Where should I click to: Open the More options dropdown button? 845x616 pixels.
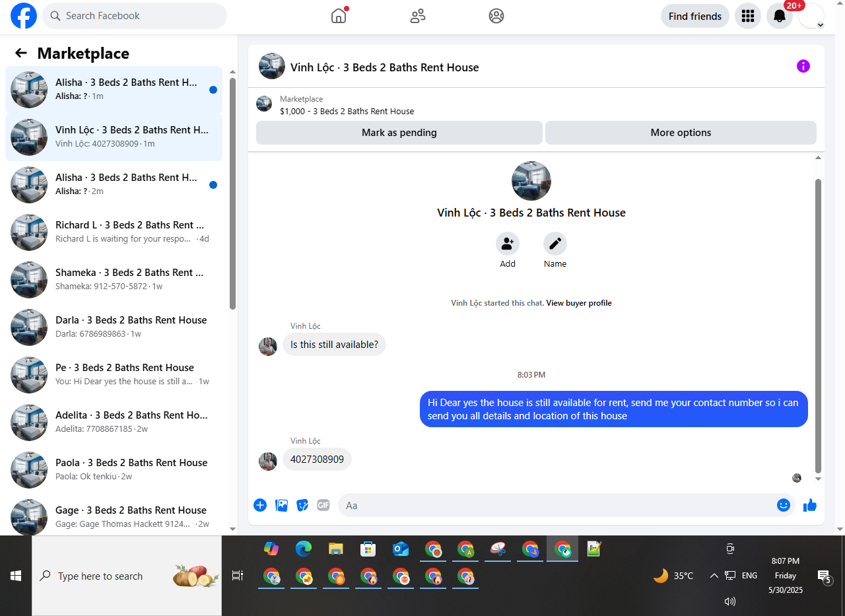coord(681,133)
